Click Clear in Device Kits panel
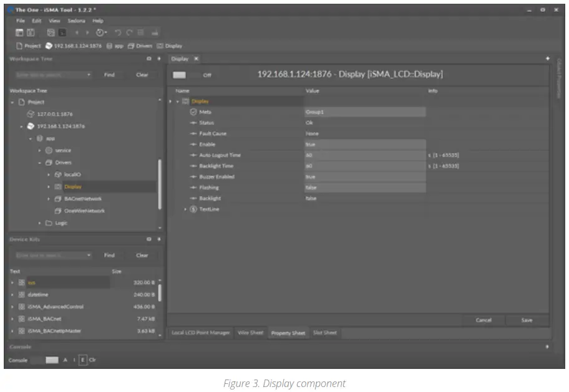The width and height of the screenshot is (569, 392). [x=142, y=256]
